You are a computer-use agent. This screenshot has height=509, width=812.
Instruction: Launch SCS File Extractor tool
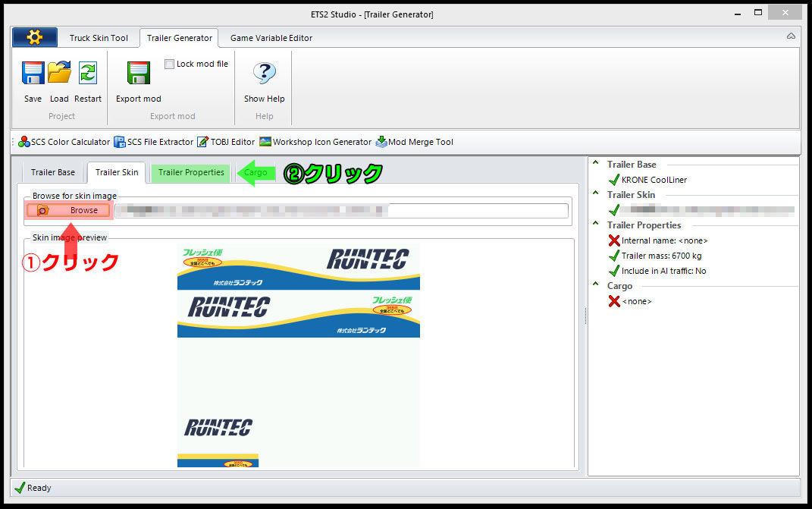(154, 142)
